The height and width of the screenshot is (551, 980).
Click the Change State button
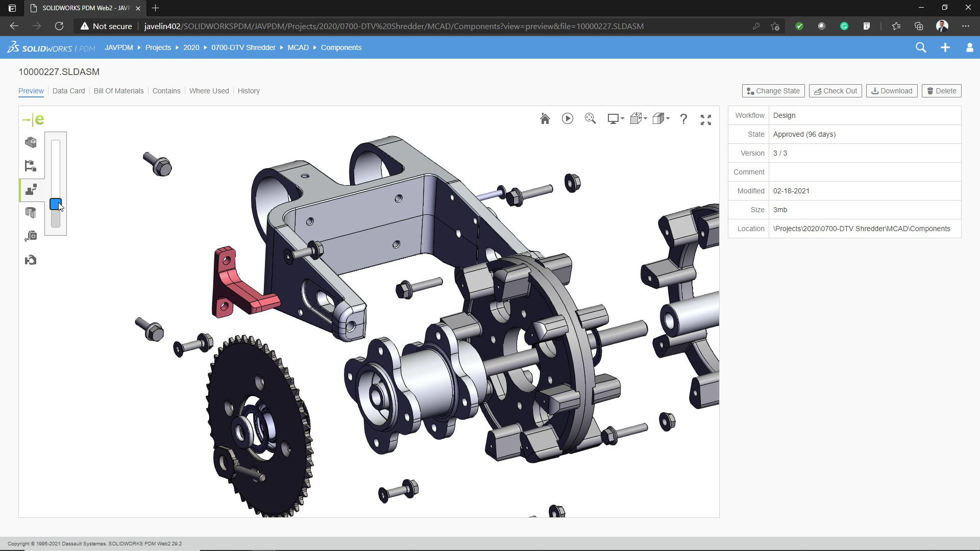[773, 91]
